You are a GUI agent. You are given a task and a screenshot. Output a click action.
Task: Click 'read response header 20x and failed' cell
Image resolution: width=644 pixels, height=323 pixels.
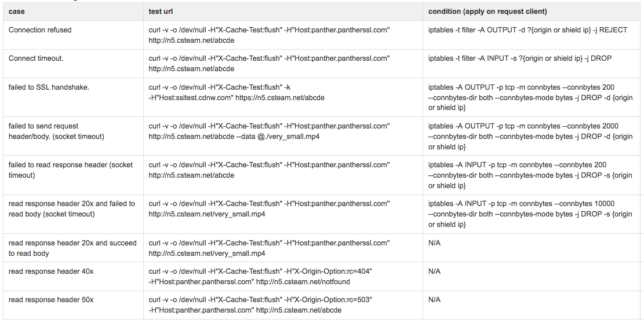pyautogui.click(x=72, y=208)
